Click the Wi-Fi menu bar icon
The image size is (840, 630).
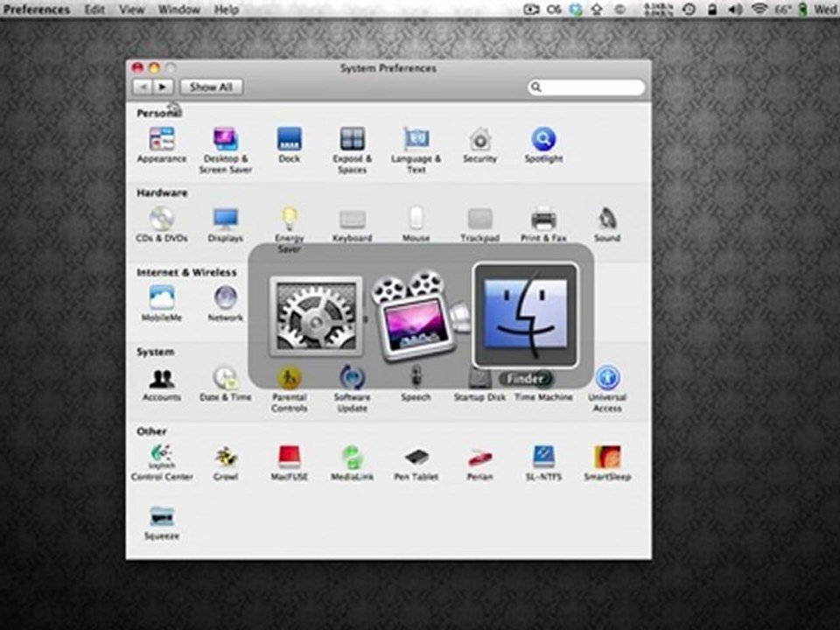759,9
